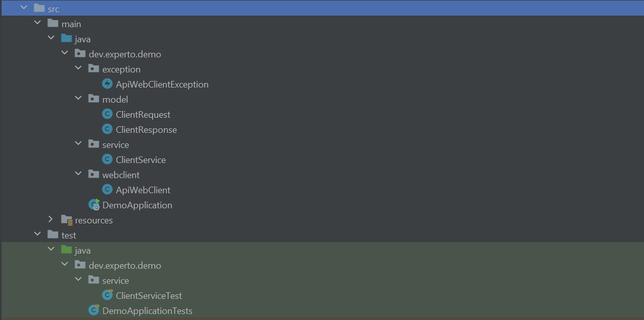Click the Spring test icon beside DemoApplicationTests
This screenshot has height=320, width=644.
(94, 310)
